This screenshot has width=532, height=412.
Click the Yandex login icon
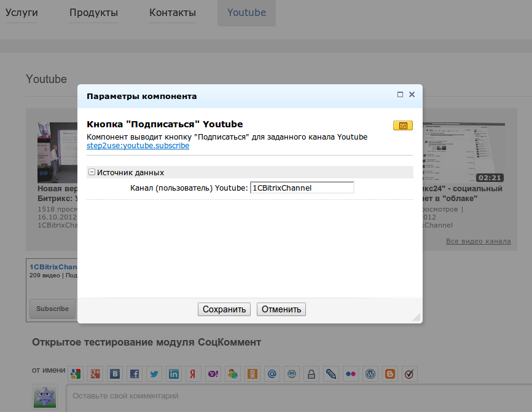pyautogui.click(x=194, y=373)
